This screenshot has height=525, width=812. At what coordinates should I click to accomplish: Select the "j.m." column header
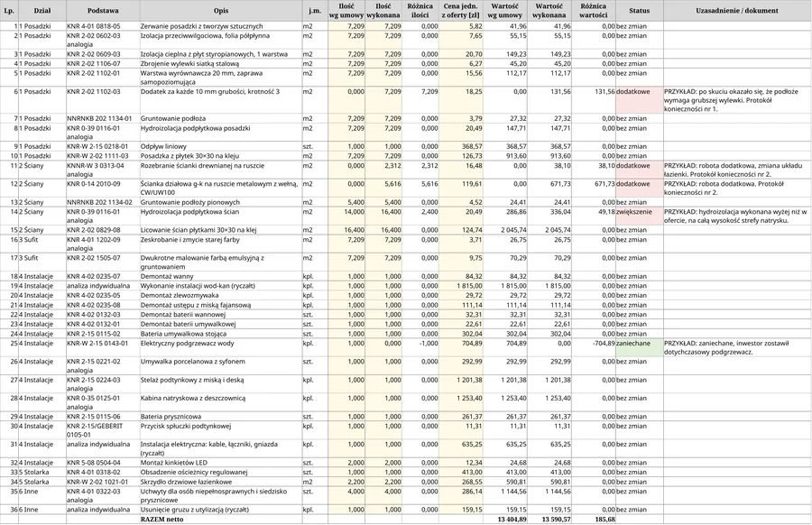tap(314, 10)
